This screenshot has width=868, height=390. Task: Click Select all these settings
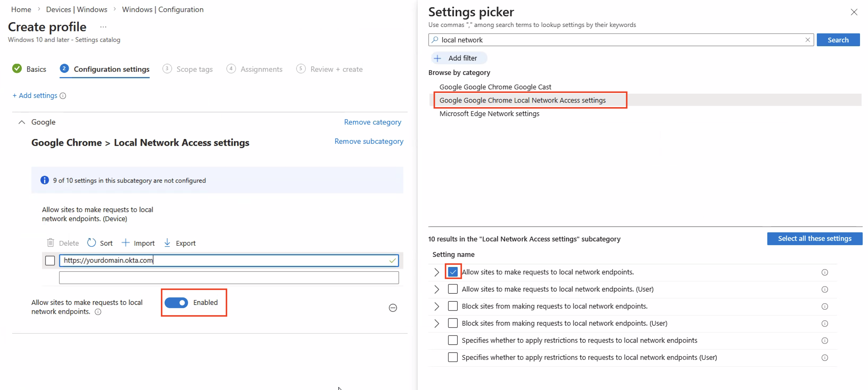814,238
